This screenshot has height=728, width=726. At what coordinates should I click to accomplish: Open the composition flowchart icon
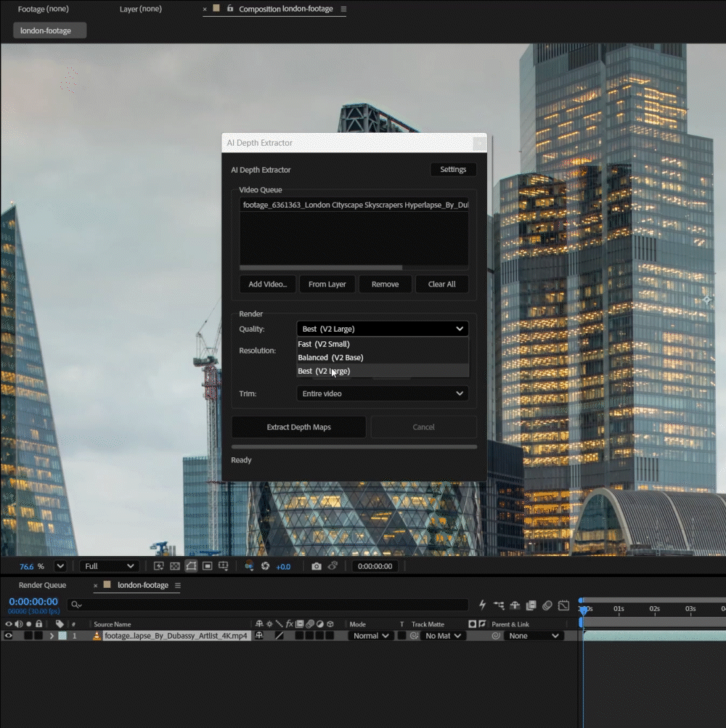tap(499, 605)
